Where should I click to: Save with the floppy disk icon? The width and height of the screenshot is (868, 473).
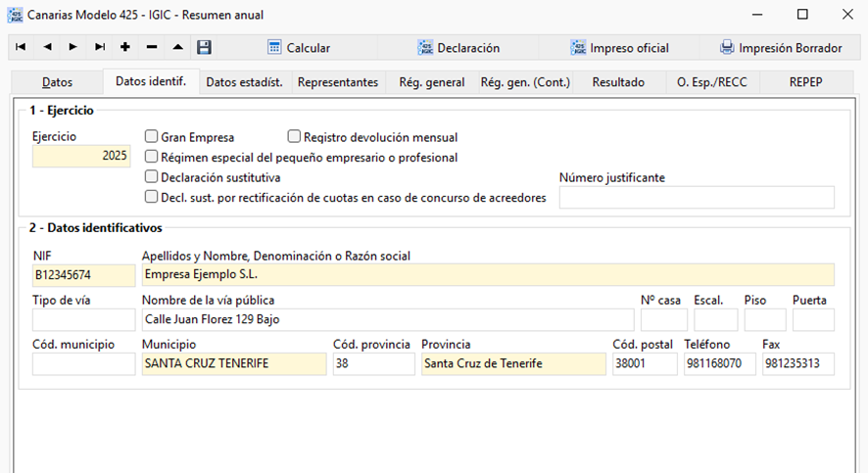point(204,48)
